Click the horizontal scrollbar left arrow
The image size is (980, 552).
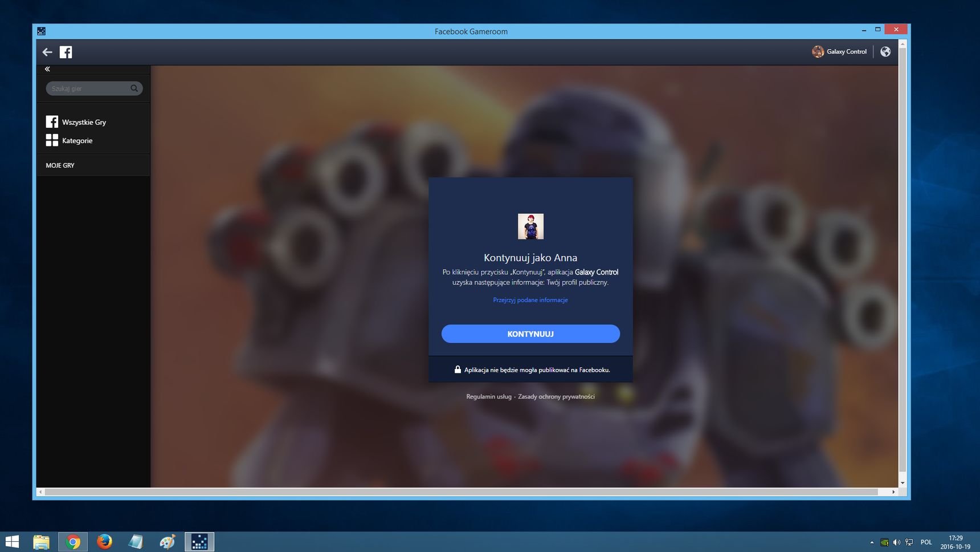40,492
